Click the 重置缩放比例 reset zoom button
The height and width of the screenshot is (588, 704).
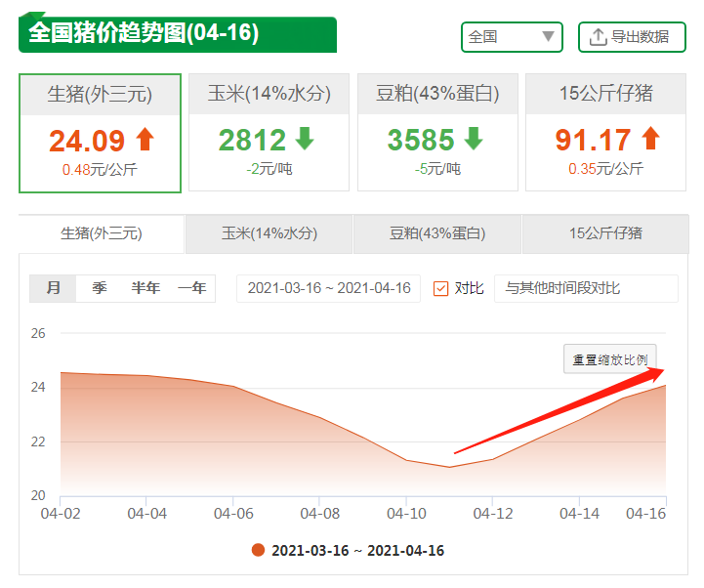tap(610, 359)
